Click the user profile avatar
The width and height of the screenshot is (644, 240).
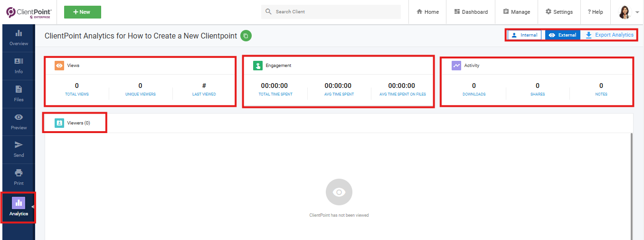point(625,12)
